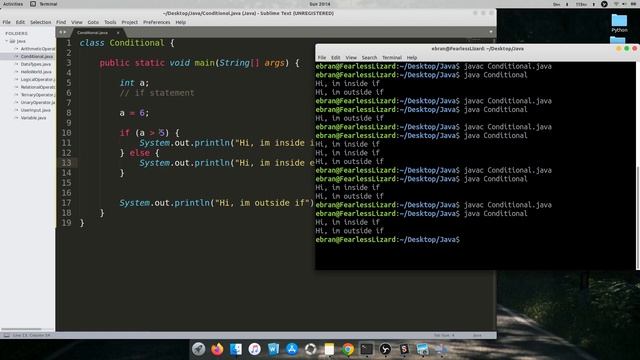Open the File menu in Sublime Text
The width and height of the screenshot is (640, 360).
click(x=7, y=22)
